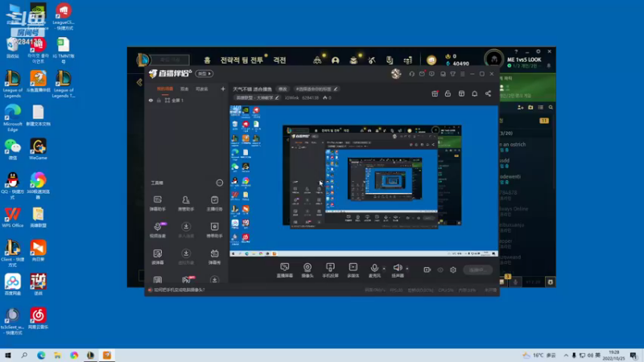Toggle lock on 全屏 1 source
Viewport: 644px width, 362px height.
pyautogui.click(x=159, y=100)
